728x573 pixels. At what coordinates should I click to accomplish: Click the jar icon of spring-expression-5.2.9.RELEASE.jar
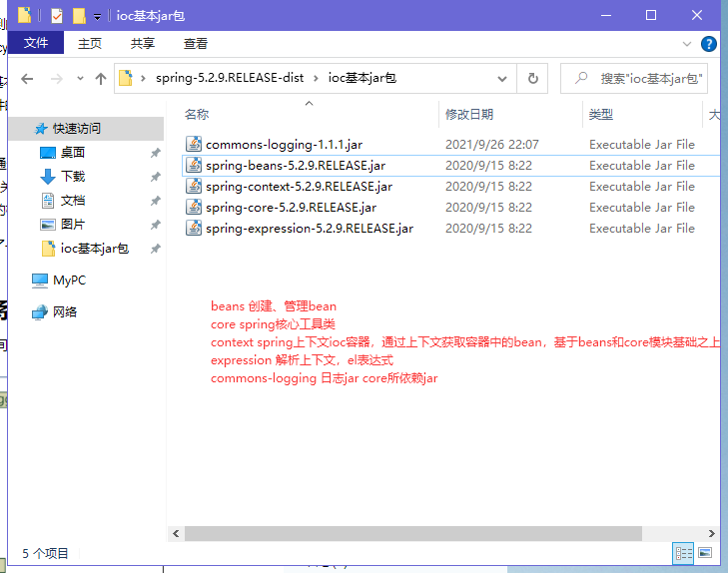point(194,228)
